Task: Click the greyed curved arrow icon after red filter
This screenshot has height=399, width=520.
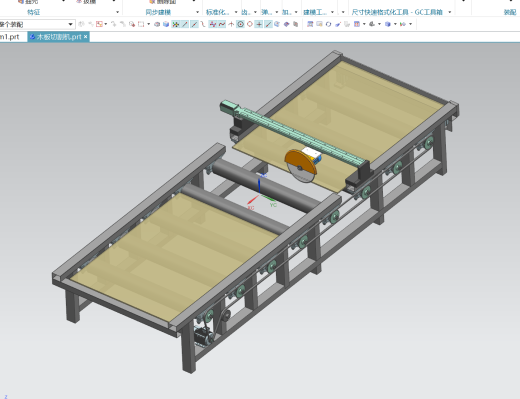Action: (114, 24)
